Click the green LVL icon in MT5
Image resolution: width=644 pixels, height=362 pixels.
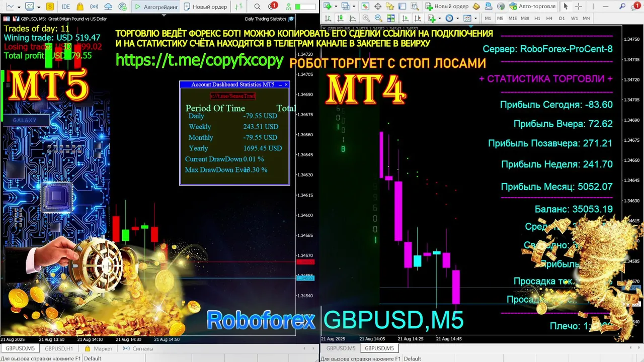click(288, 7)
